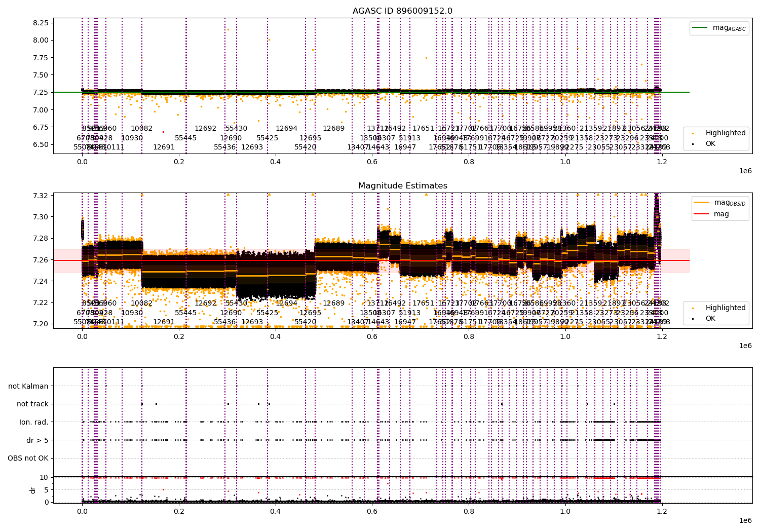Click the green mag AGASC legend entry

point(719,28)
